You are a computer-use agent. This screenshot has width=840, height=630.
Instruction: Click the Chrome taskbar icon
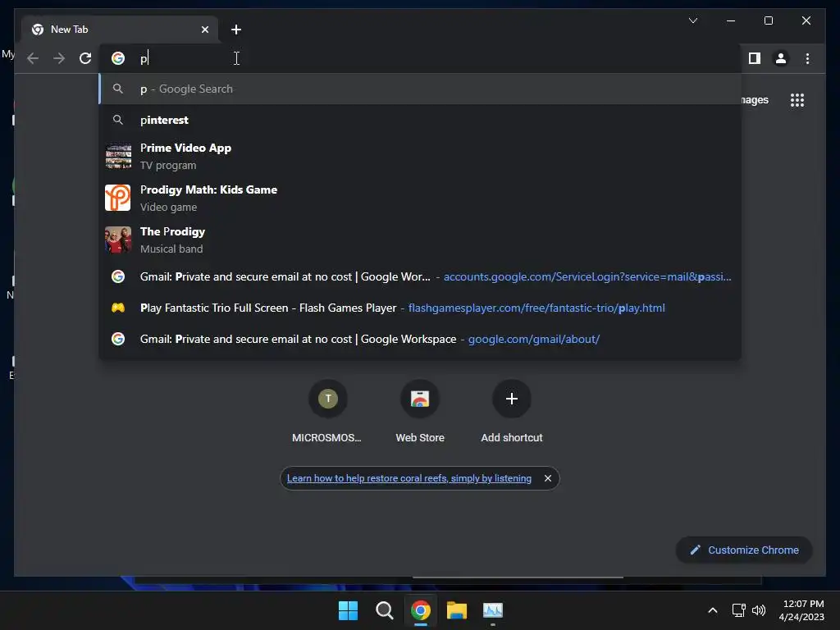tap(421, 610)
